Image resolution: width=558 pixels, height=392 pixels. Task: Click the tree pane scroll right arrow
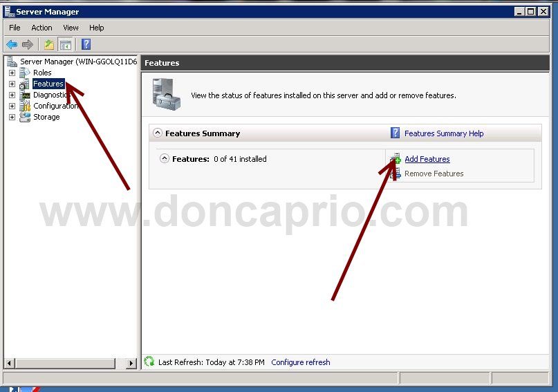click(x=131, y=363)
